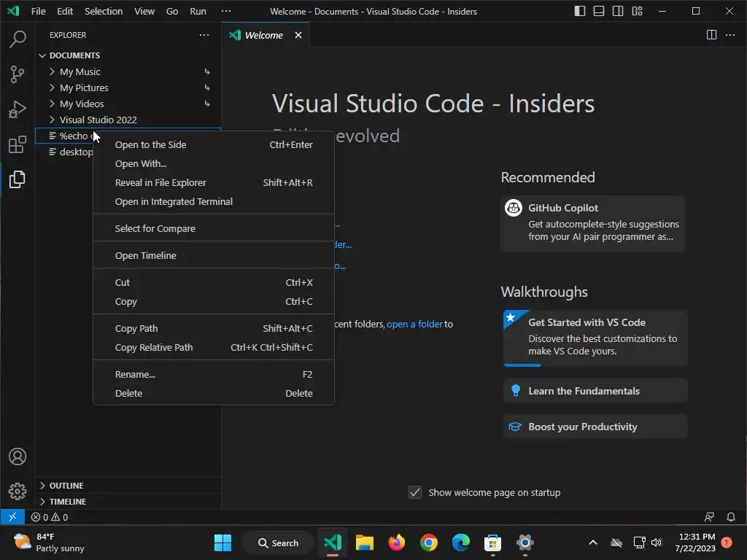Image resolution: width=747 pixels, height=560 pixels.
Task: Open the clock showing 12:31 PM
Action: [695, 542]
